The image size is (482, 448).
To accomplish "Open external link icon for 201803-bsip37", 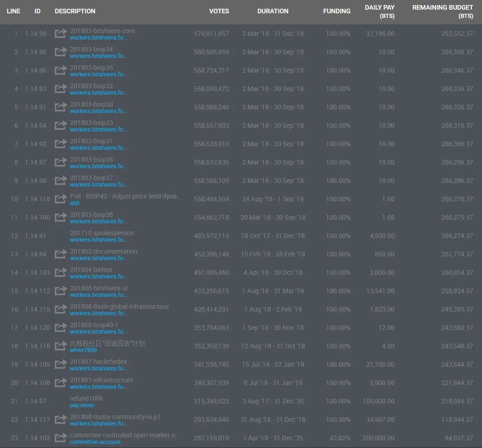I will click(x=61, y=181).
